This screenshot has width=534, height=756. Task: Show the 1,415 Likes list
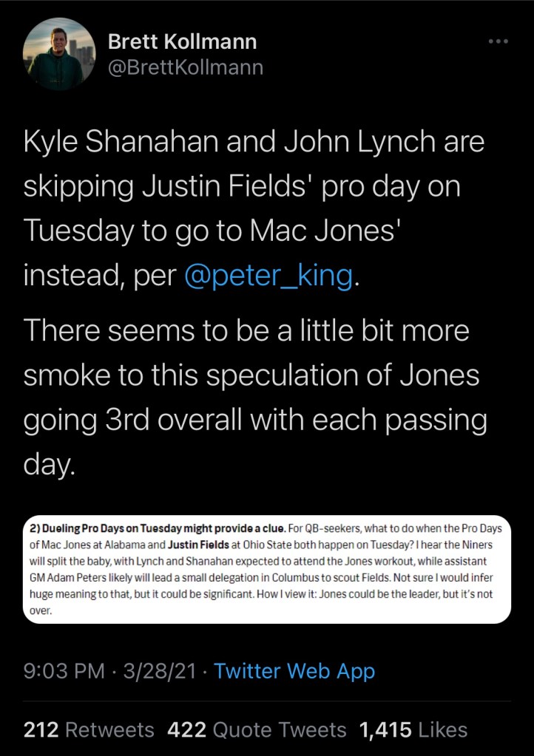tap(413, 730)
